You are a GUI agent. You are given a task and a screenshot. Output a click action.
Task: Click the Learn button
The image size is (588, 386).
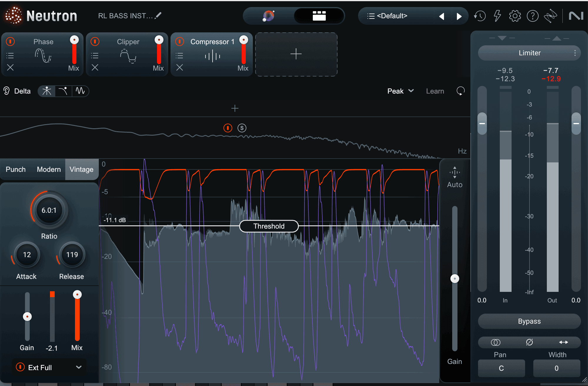point(435,91)
